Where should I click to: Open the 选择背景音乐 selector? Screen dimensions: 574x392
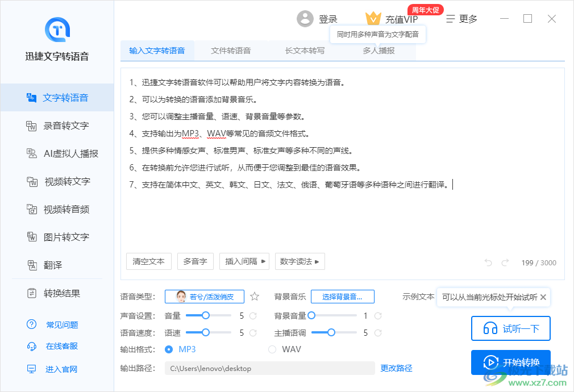[x=343, y=296]
